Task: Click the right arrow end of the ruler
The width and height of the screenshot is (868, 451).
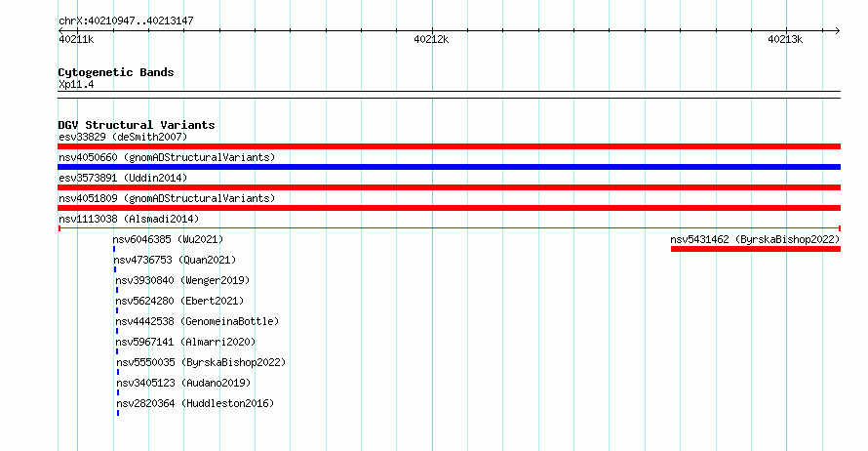Action: (x=837, y=31)
